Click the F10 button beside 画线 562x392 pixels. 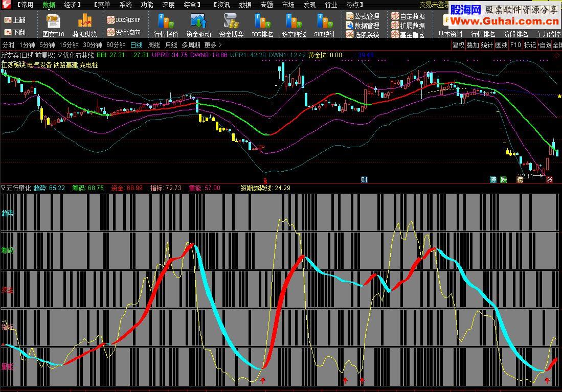coord(515,45)
